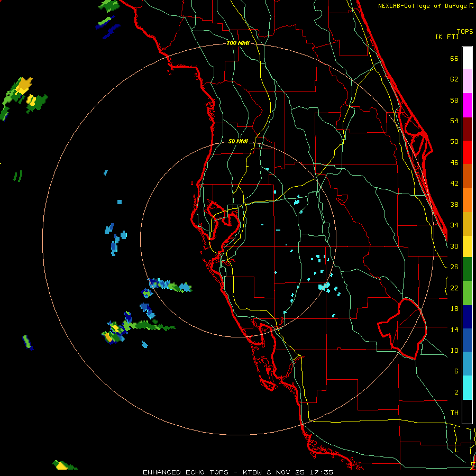Click the light green legend swatch
476x476 pixels.
coord(467,292)
